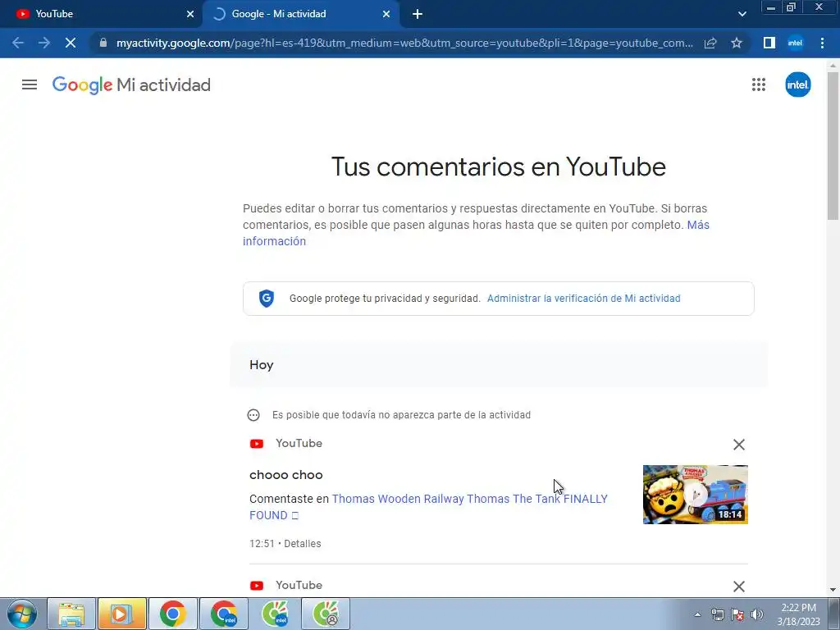The height and width of the screenshot is (630, 840).
Task: Click the YouTube label above 'chooo choo'
Action: coord(299,443)
